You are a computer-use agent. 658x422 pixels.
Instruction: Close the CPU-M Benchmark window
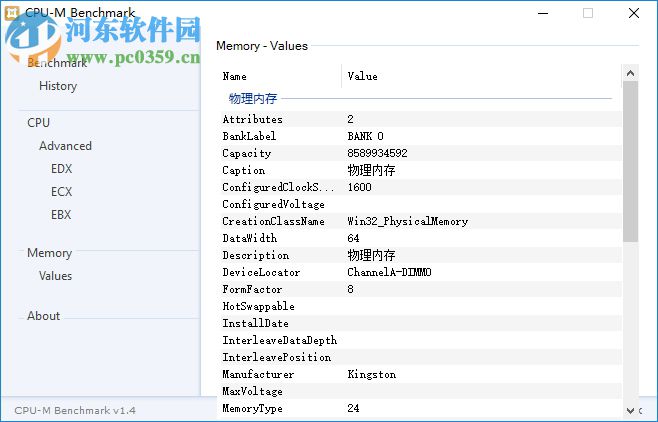(x=634, y=13)
